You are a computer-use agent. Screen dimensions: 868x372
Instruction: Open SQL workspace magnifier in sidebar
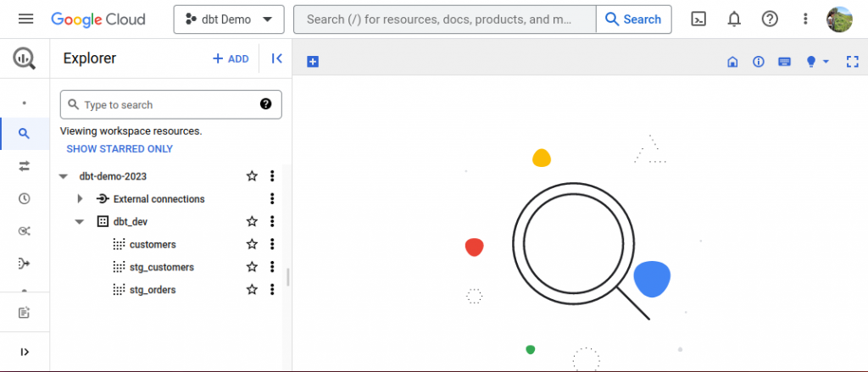click(x=25, y=133)
